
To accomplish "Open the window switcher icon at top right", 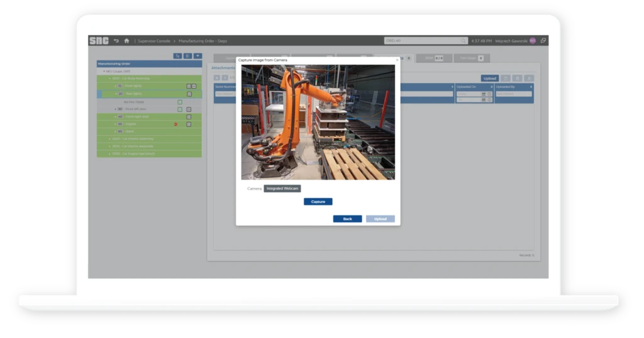I will [x=543, y=41].
